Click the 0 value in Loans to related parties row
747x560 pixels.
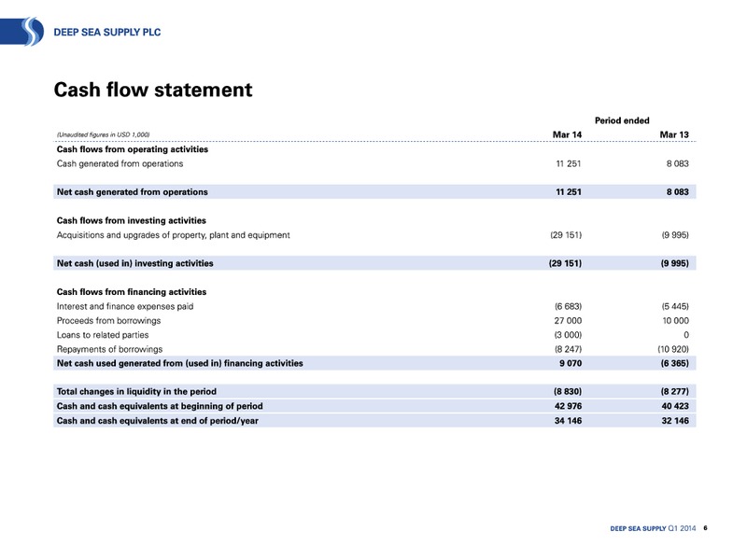[x=686, y=335]
